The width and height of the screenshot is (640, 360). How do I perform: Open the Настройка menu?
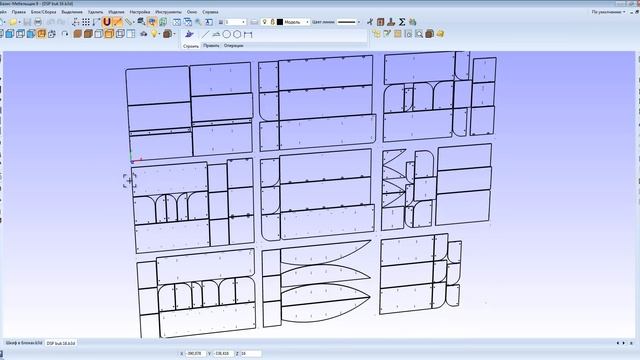pos(140,12)
